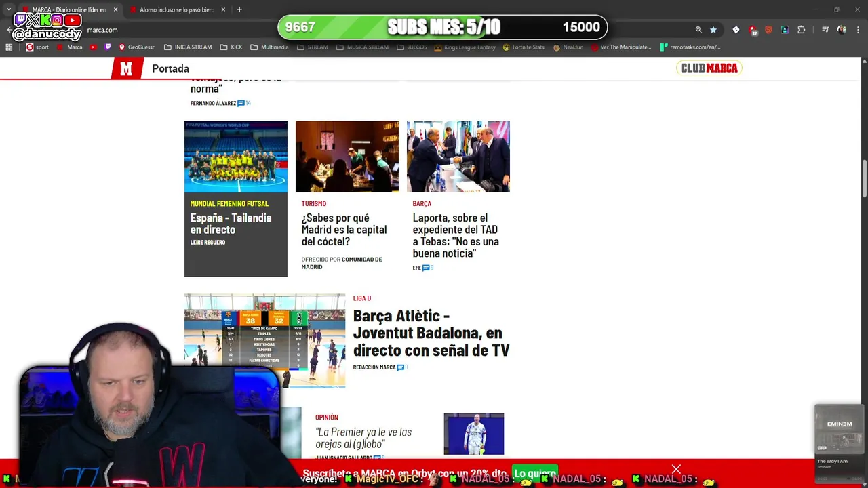
Task: Expand the KICK bookmark folder
Action: click(231, 47)
